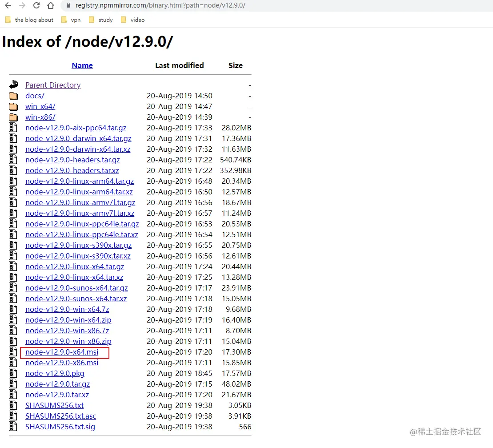The image size is (493, 448).
Task: Download node-v12.9.0-linux-s390x.tar.xz
Action: pyautogui.click(x=78, y=256)
